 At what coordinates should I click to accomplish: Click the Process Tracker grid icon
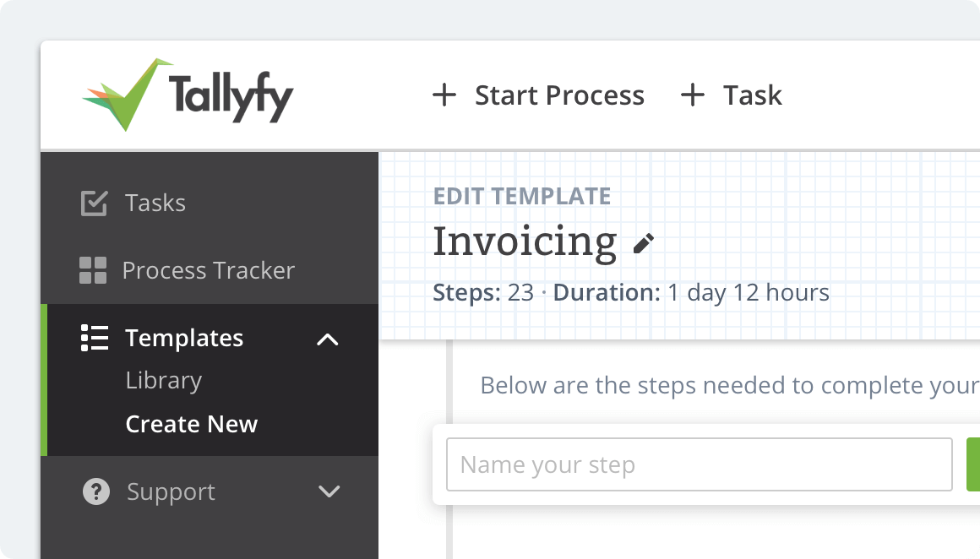point(93,270)
